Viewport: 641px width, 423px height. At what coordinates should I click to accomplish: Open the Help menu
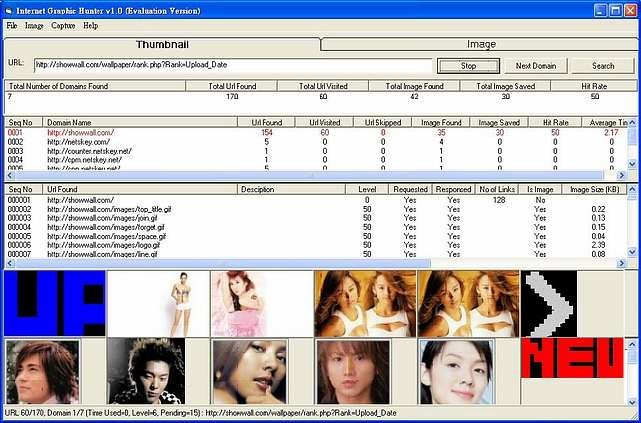pyautogui.click(x=90, y=26)
